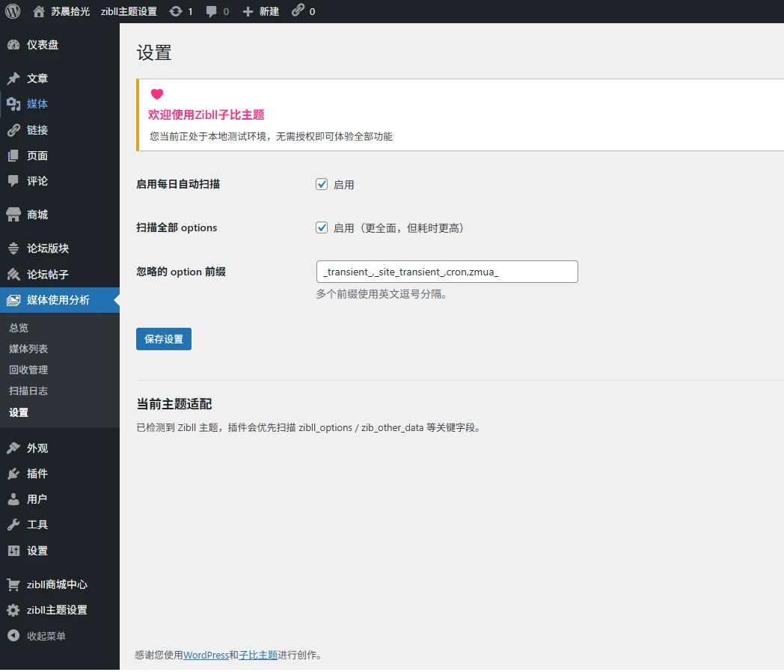Screen dimensions: 784x672
Task: Open 仪表盘 via its dashboard icon
Action: point(14,45)
